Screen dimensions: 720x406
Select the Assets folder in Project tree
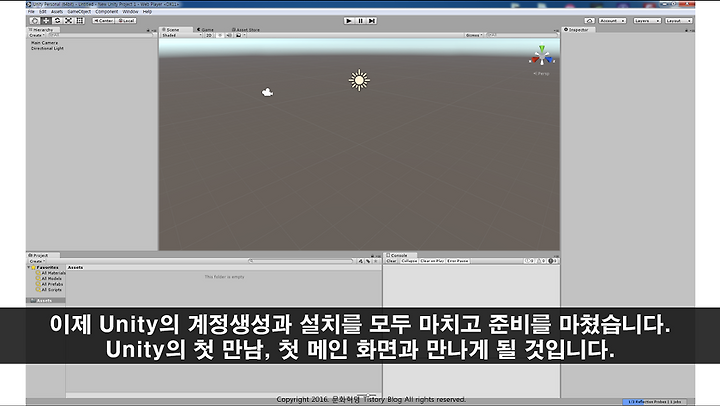45,300
